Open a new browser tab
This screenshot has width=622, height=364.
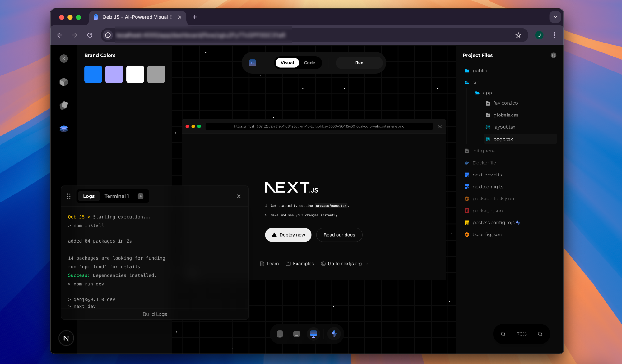195,17
